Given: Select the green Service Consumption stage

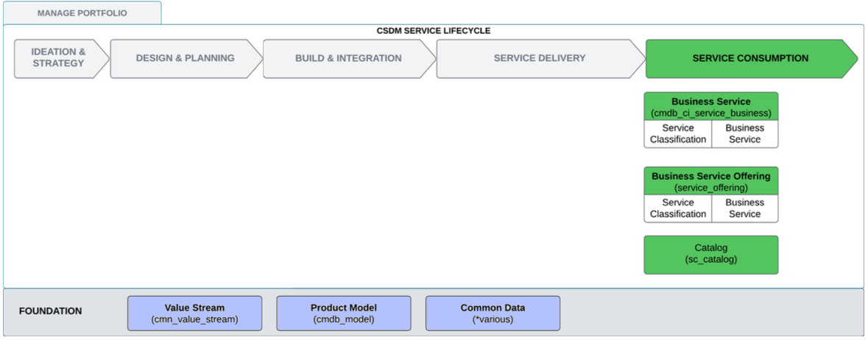Looking at the screenshot, I should point(751,58).
